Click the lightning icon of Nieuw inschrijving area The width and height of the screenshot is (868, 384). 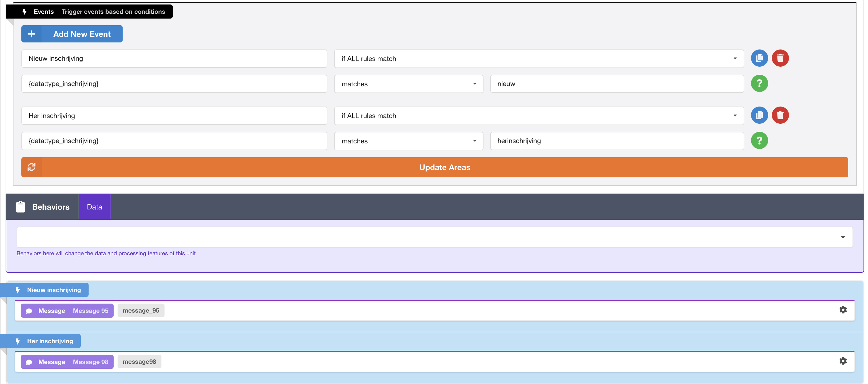pos(18,290)
